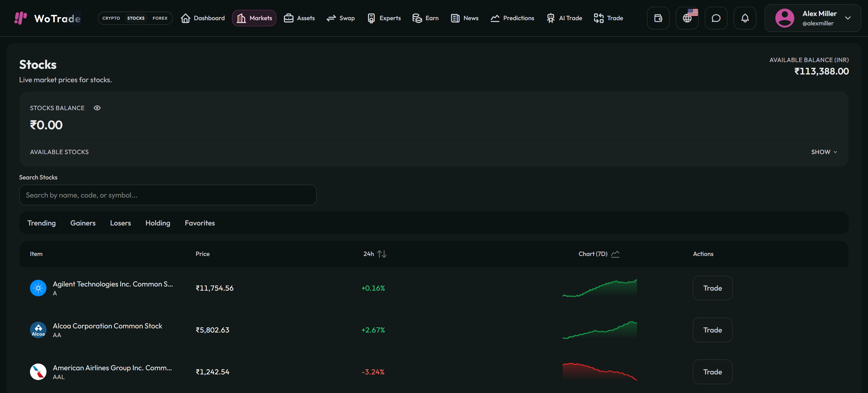Click the Item column header
The width and height of the screenshot is (868, 393).
point(36,254)
